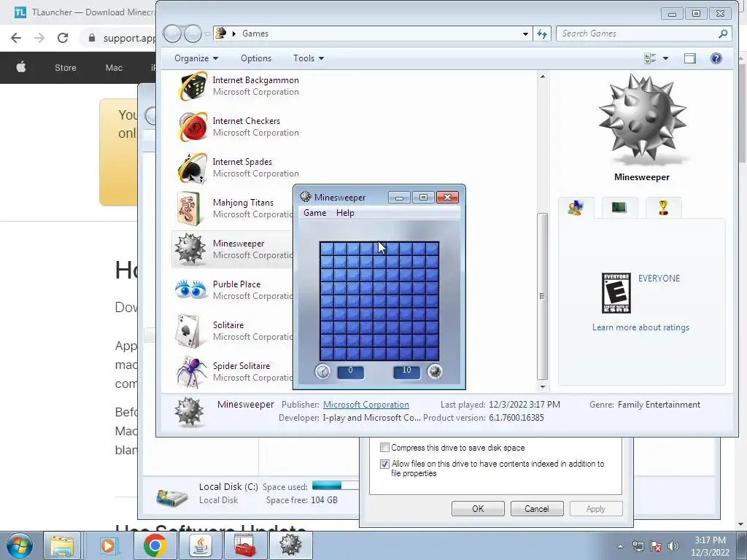747x560 pixels.
Task: Click the Minesweeper icon in details pane
Action: [189, 412]
